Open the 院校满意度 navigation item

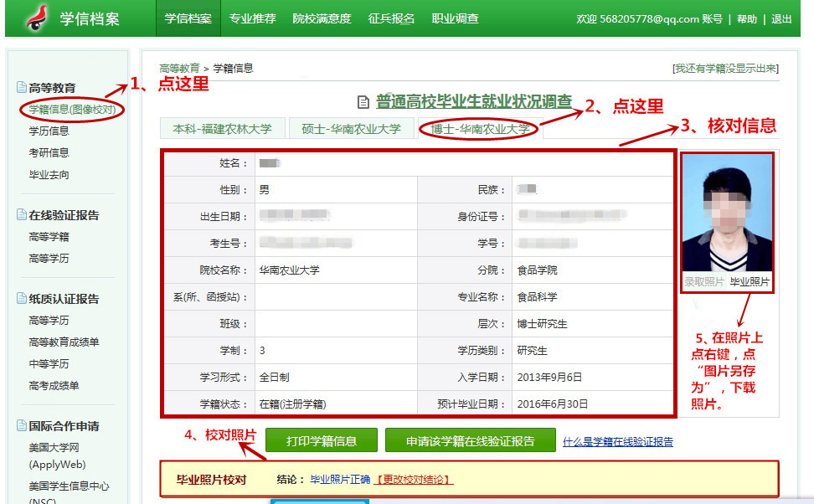(x=322, y=18)
